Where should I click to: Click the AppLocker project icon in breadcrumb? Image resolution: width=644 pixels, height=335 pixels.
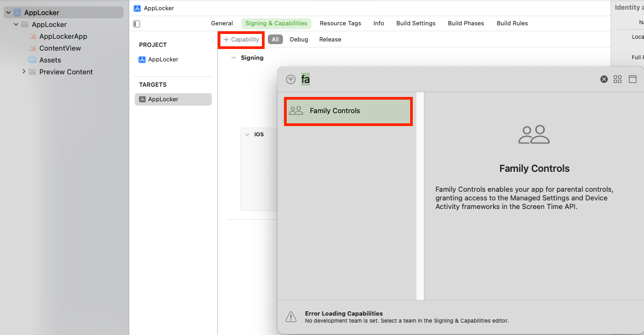(137, 8)
